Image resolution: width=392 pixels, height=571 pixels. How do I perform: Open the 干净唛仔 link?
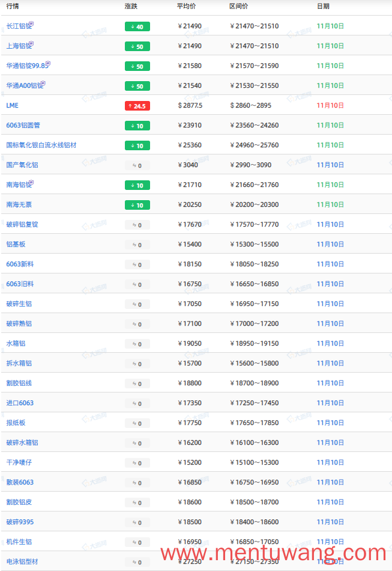19,462
